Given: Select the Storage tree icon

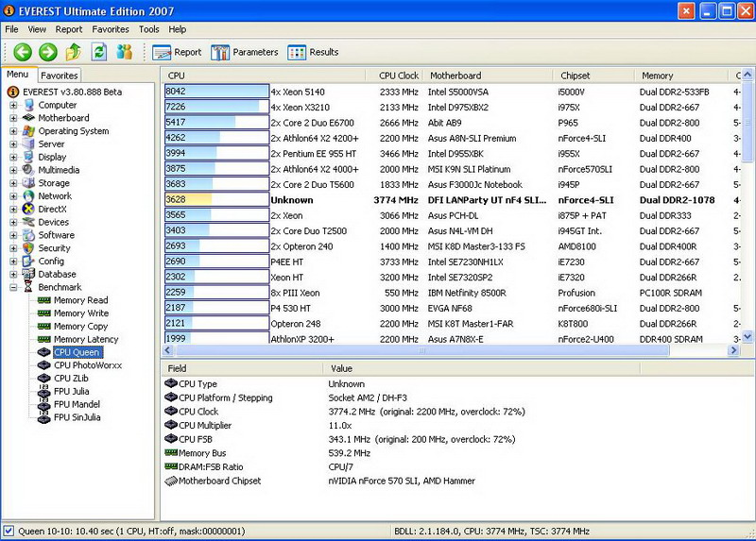Looking at the screenshot, I should 29,182.
